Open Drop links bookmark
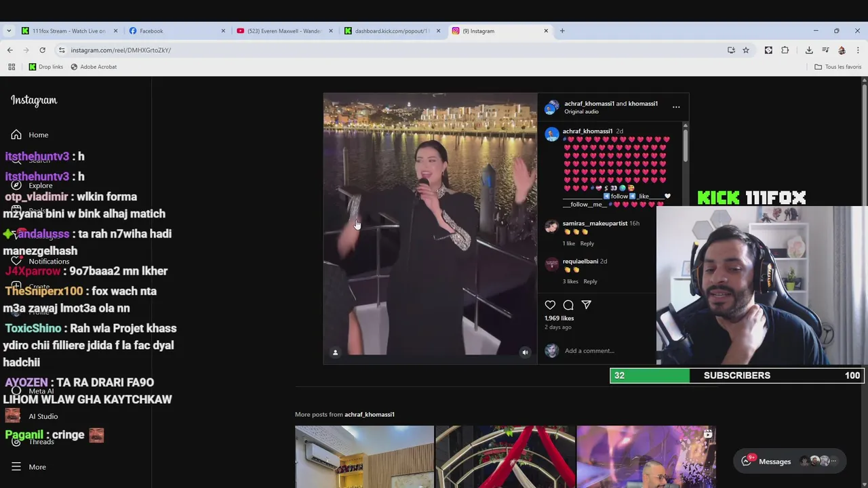Viewport: 868px width, 488px height. [45, 66]
